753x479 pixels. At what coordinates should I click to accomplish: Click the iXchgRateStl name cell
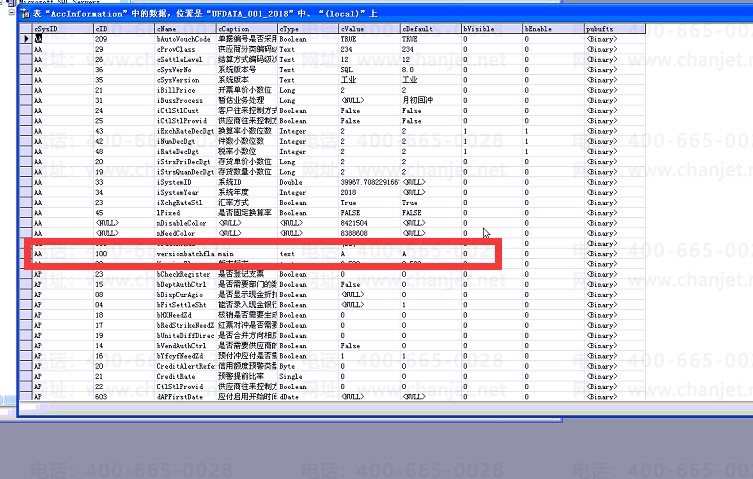tap(186, 203)
